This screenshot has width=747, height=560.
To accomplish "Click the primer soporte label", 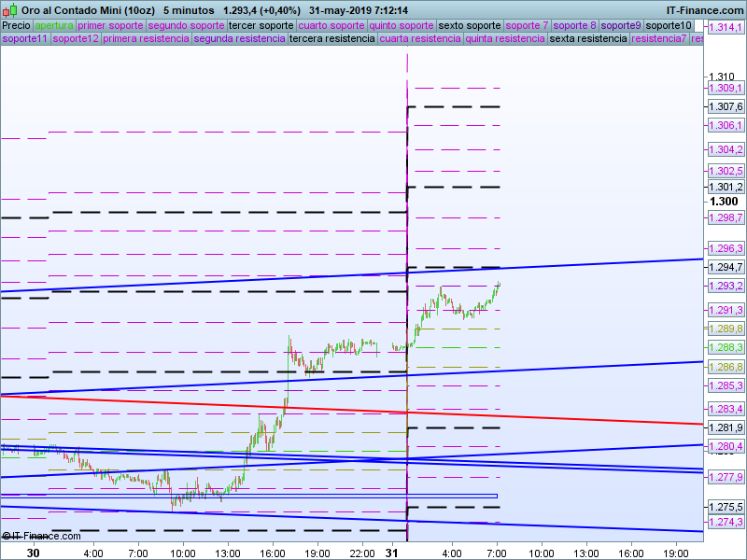I will click(110, 25).
